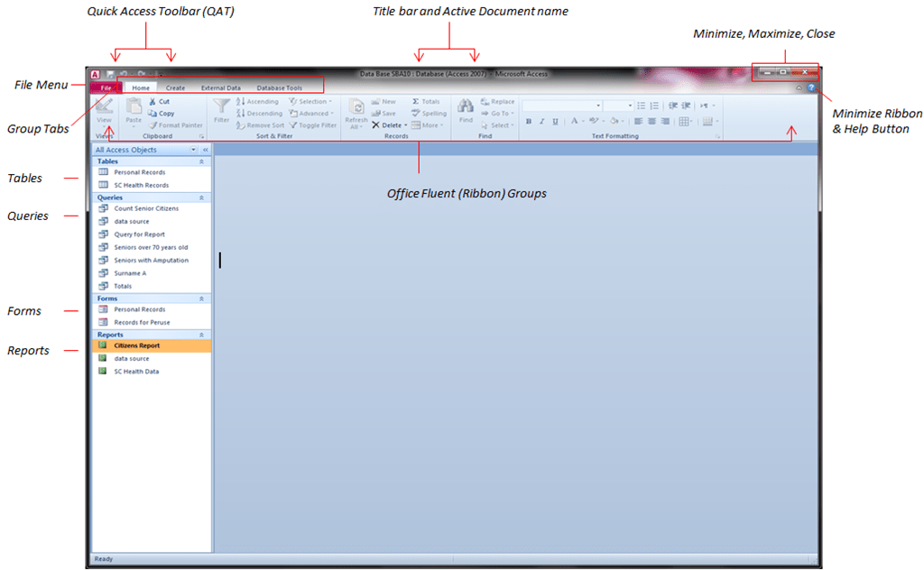The height and width of the screenshot is (570, 924).
Task: Sort Ascending using the A-Z icon
Action: point(240,101)
